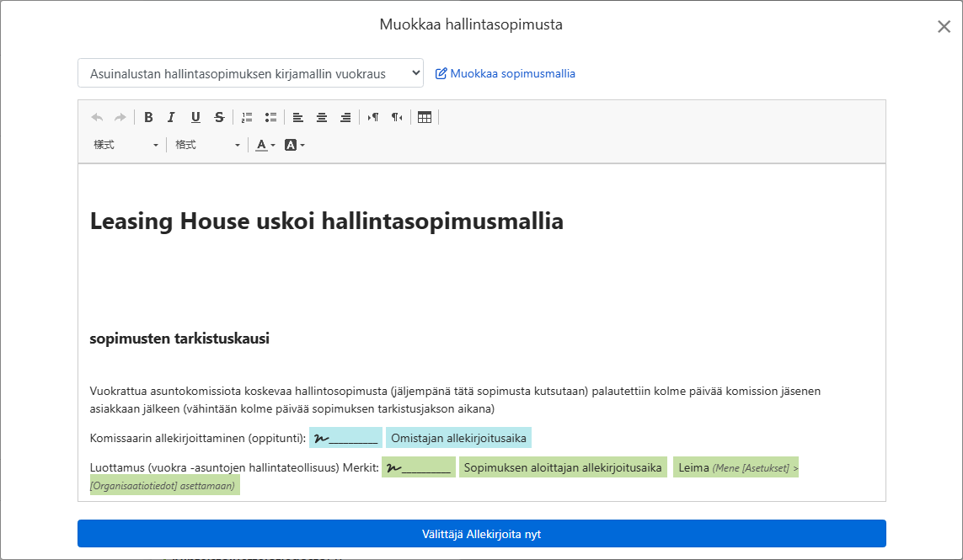Click the edit icon beside Muokkaa sopimusmallia
Viewport: 963px width, 560px height.
[441, 74]
